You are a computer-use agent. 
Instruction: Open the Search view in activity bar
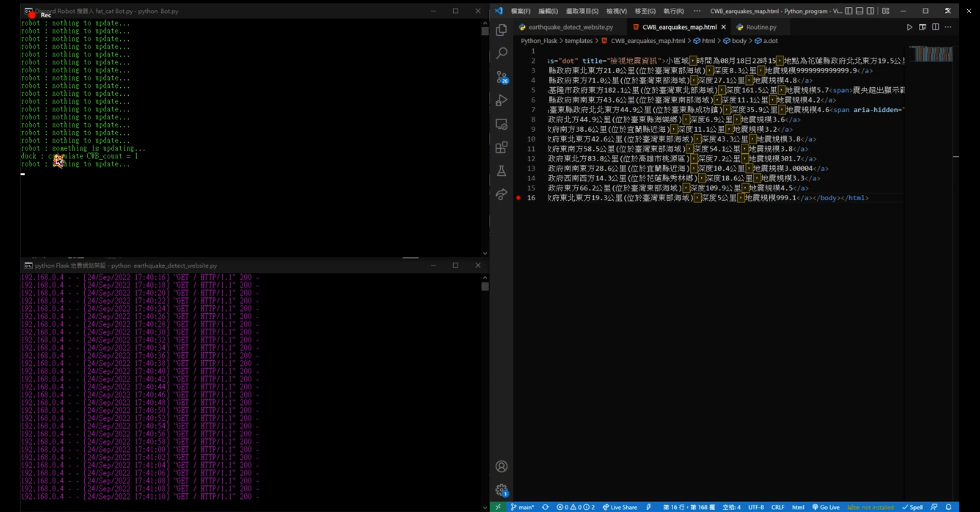[501, 53]
